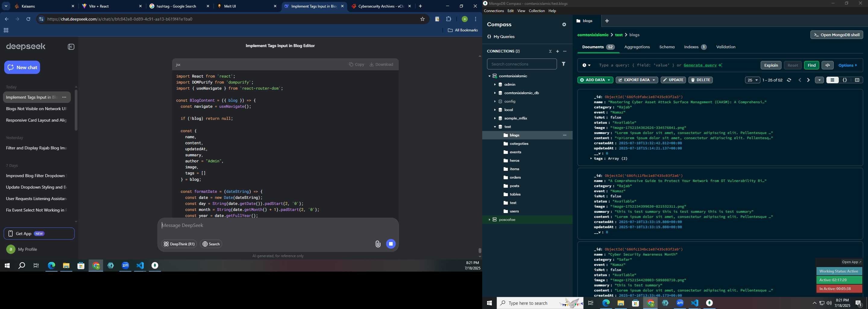Switch to Validation tab

coord(725,47)
